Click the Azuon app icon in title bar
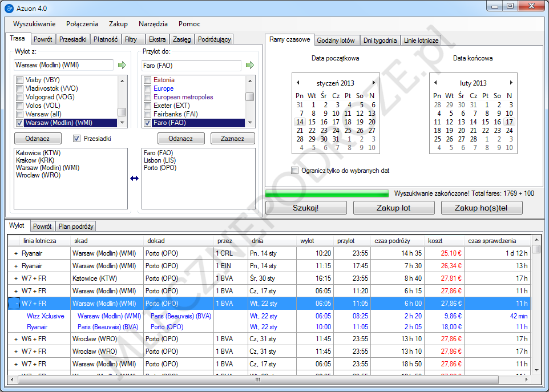Screen dimensions: 549x392 click(9, 8)
